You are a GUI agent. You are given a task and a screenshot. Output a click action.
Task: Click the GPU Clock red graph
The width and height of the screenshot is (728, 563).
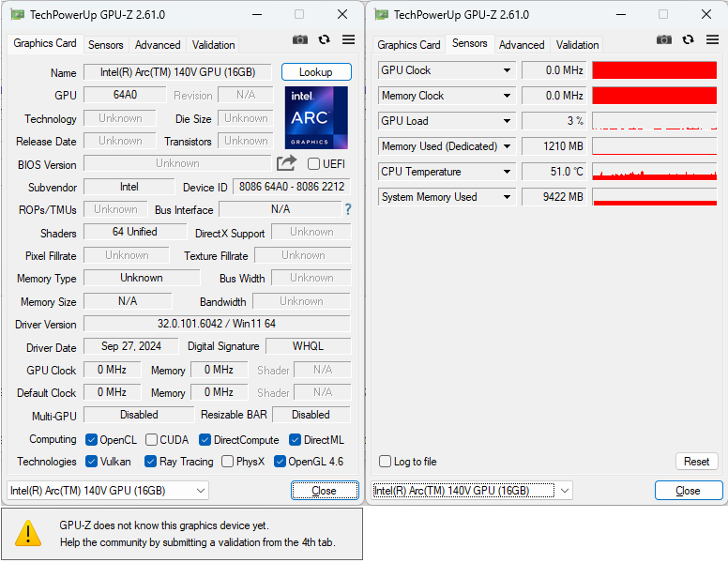pyautogui.click(x=655, y=70)
